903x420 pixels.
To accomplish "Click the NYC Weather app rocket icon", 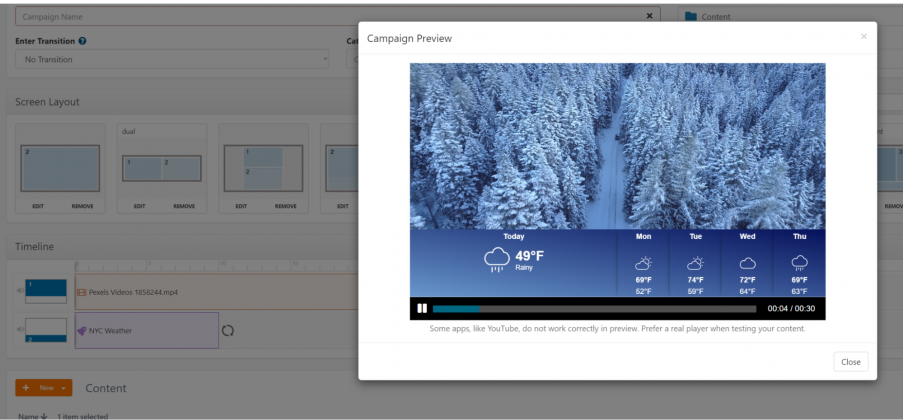I will click(82, 331).
